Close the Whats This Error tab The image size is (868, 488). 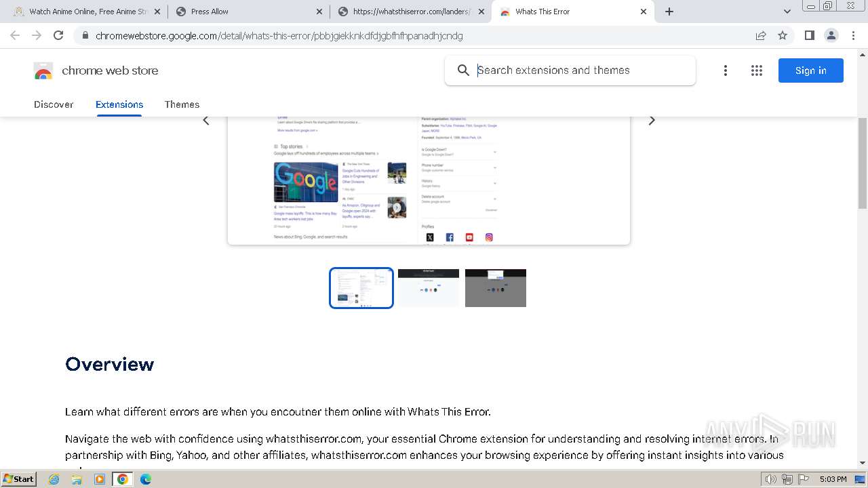pos(644,12)
